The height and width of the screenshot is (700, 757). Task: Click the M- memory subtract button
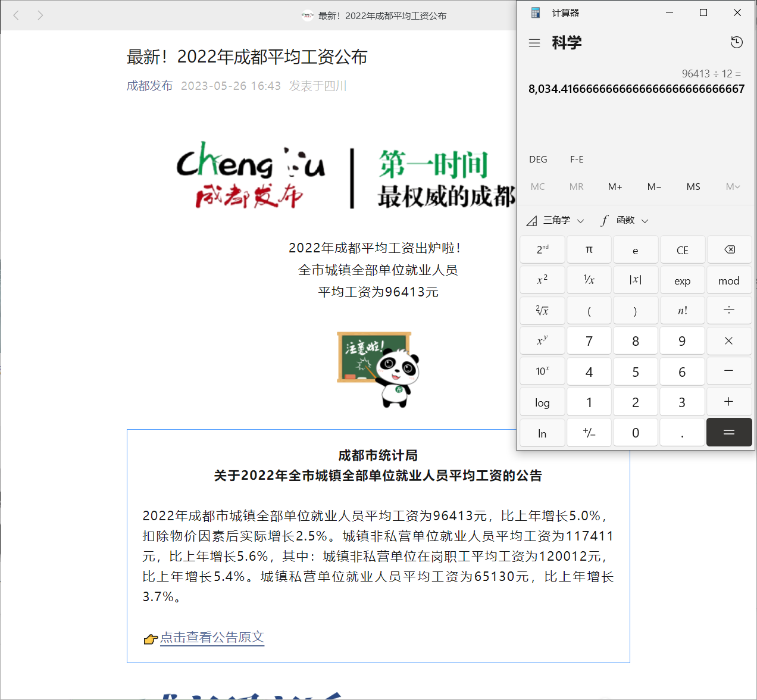(655, 187)
